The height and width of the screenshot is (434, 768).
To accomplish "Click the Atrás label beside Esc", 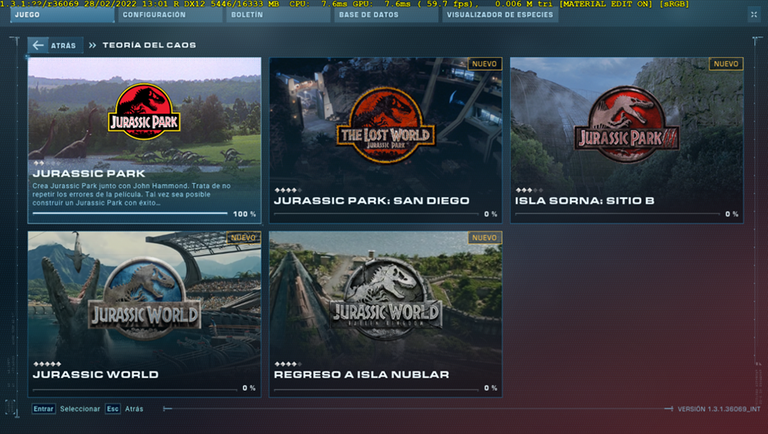I will (x=134, y=409).
